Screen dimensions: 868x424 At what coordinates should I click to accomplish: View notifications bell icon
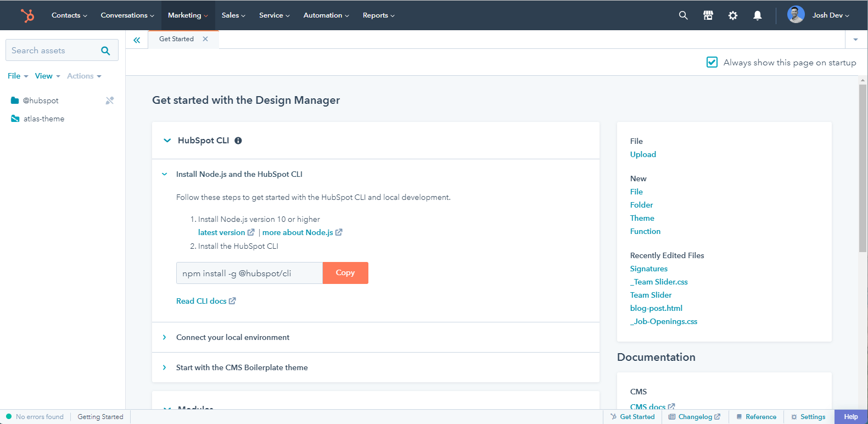pyautogui.click(x=758, y=15)
